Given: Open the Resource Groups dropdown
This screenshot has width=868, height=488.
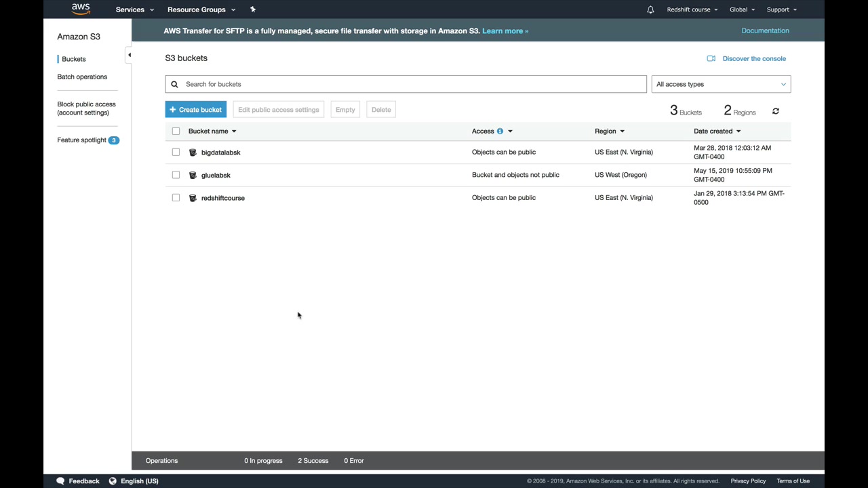Looking at the screenshot, I should [201, 9].
